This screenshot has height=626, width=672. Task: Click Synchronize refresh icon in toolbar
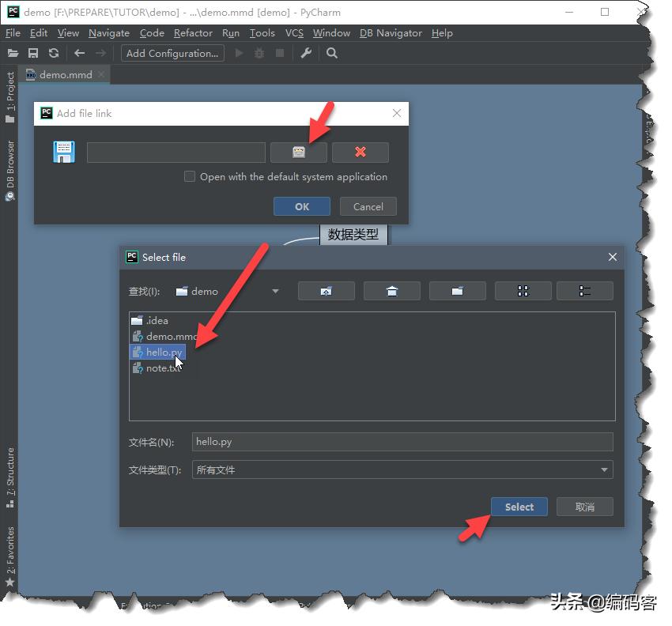coord(54,53)
